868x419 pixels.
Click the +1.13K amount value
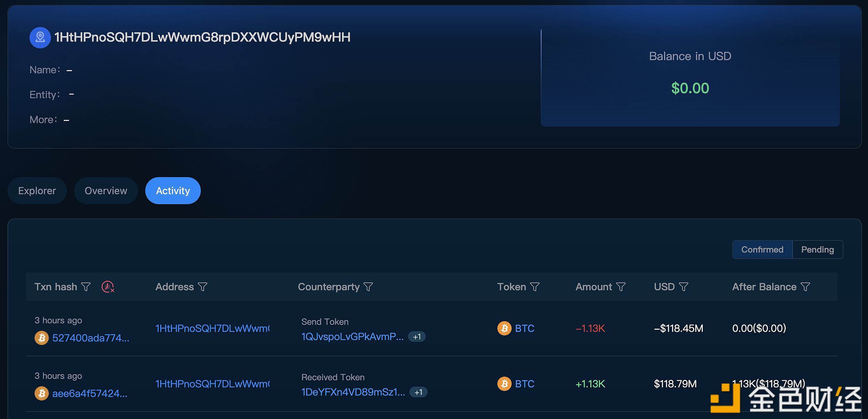(590, 384)
